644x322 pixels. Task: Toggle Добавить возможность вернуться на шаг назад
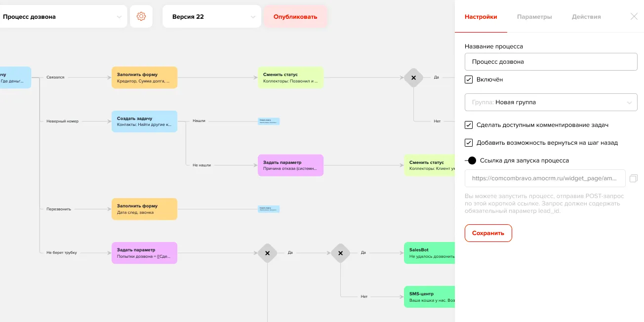tap(469, 143)
